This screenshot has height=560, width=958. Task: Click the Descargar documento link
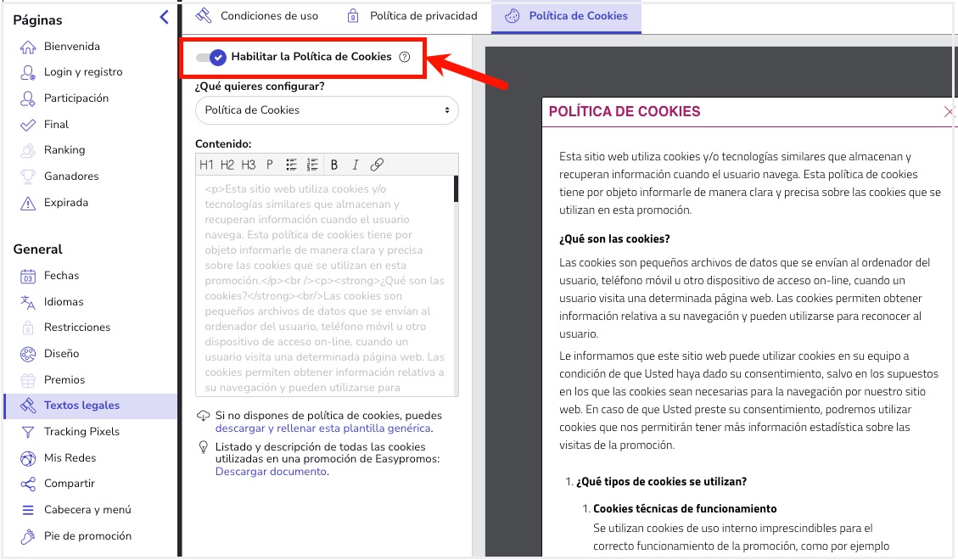click(x=271, y=471)
